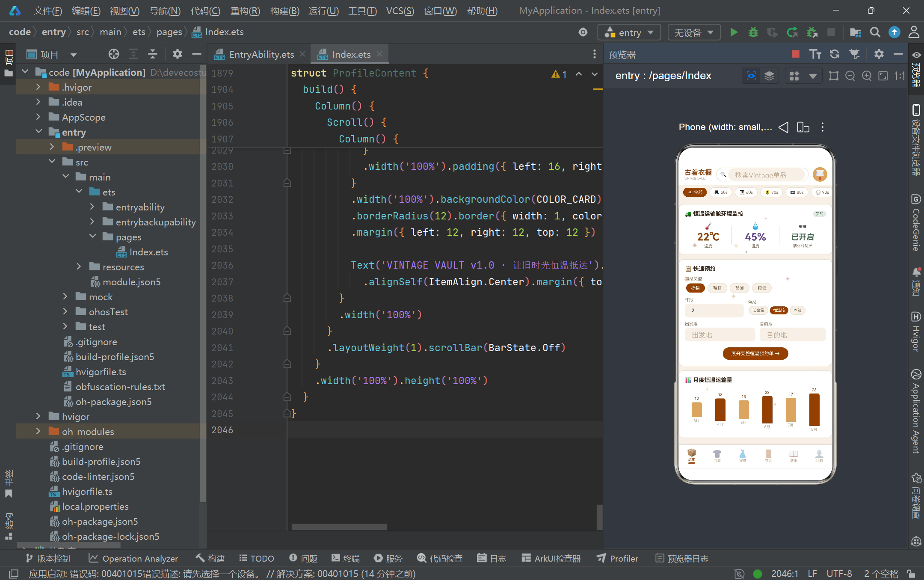Zoom in the preview

pyautogui.click(x=867, y=76)
